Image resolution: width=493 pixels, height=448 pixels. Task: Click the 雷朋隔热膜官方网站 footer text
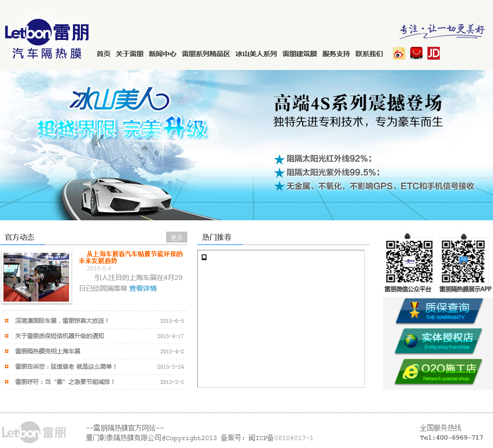pos(125,428)
